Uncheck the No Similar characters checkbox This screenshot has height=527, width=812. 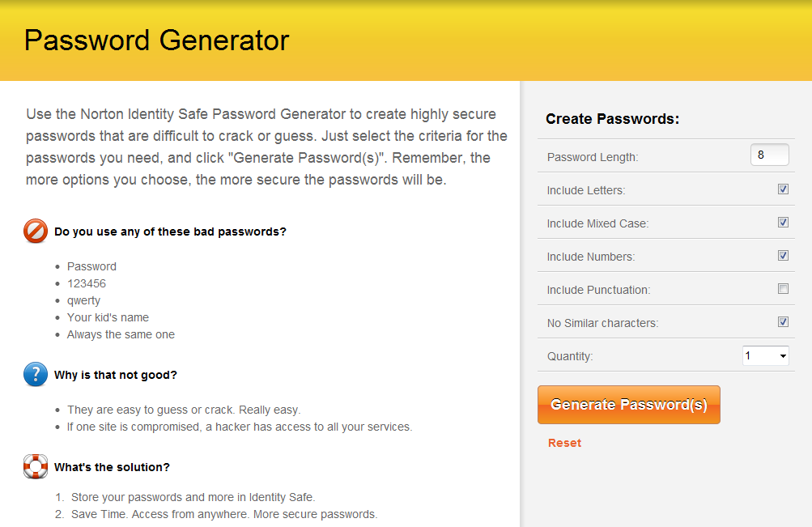[783, 322]
